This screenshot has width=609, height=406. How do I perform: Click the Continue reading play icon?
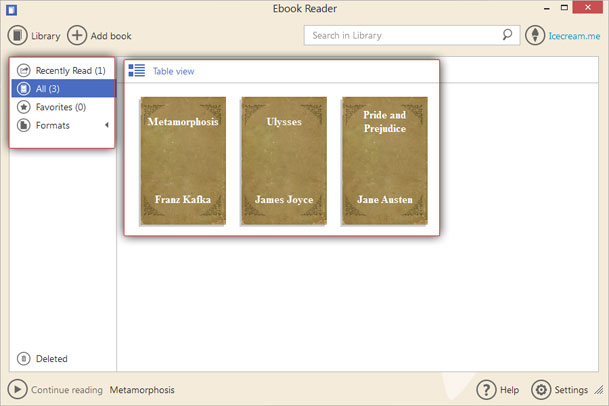click(17, 389)
